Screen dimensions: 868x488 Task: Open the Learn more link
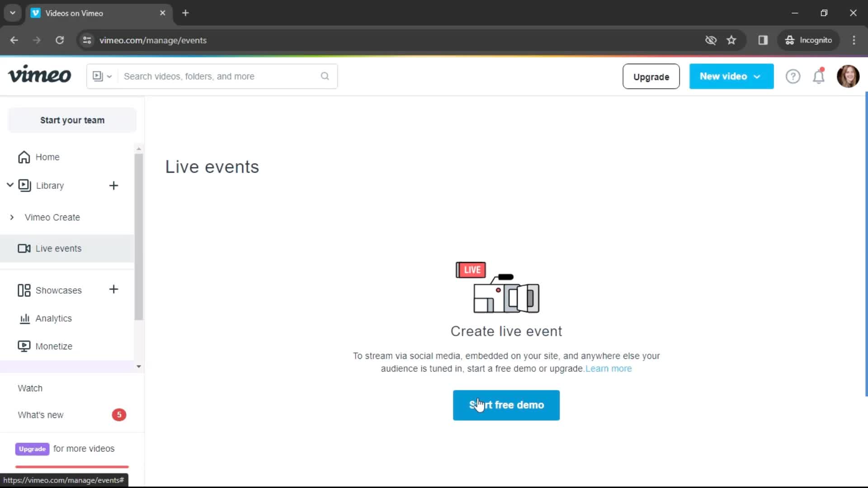coord(608,368)
